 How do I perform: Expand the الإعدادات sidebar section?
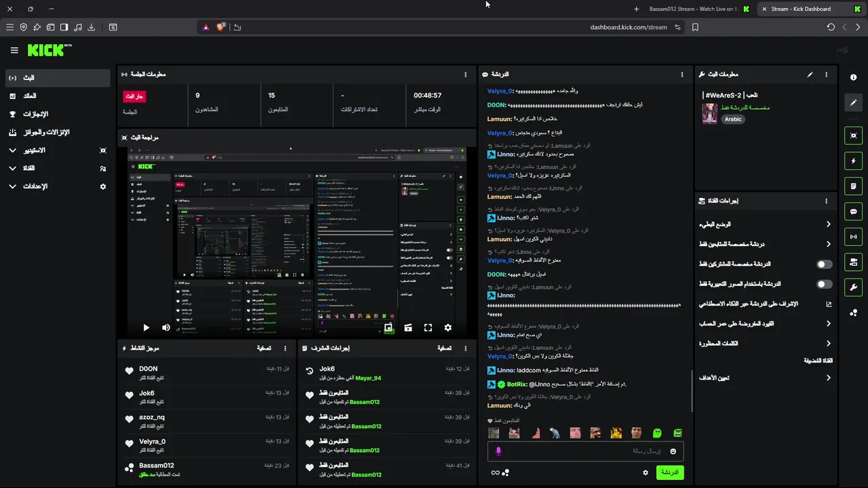click(57, 186)
